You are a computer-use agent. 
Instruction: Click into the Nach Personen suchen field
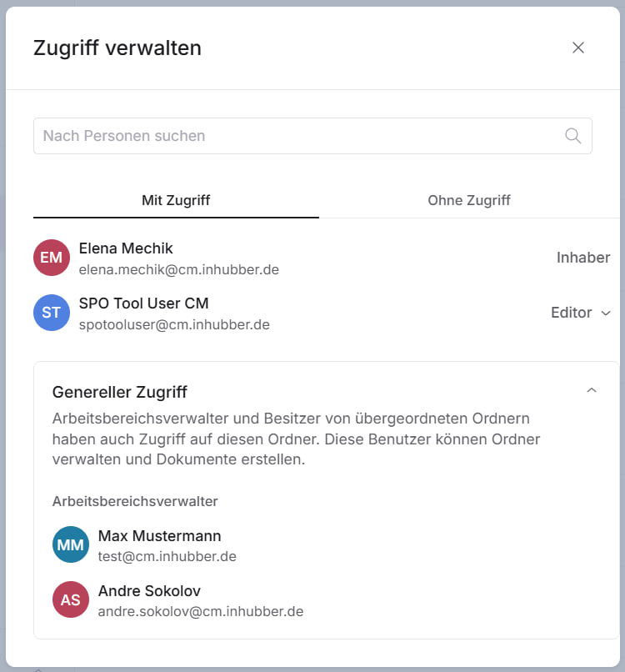[x=296, y=136]
